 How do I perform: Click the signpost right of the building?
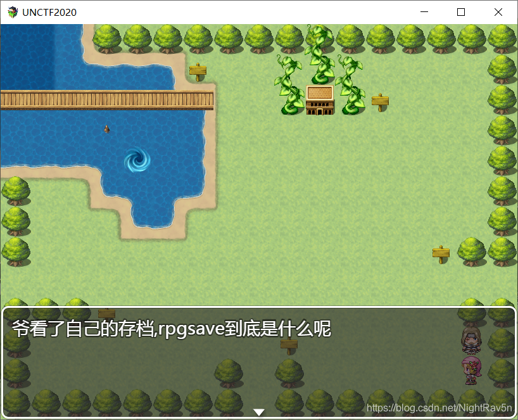(x=380, y=102)
